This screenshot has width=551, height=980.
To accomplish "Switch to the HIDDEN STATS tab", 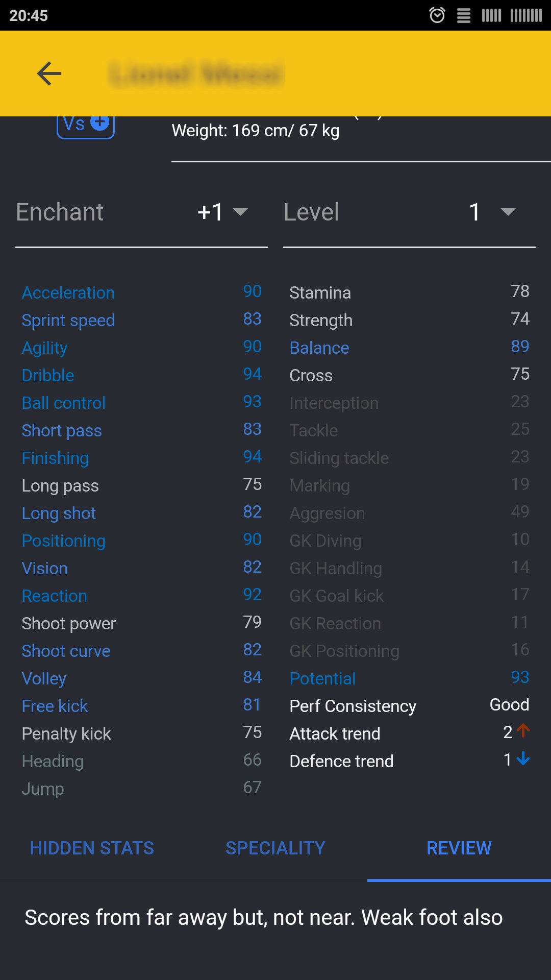I will (x=92, y=848).
